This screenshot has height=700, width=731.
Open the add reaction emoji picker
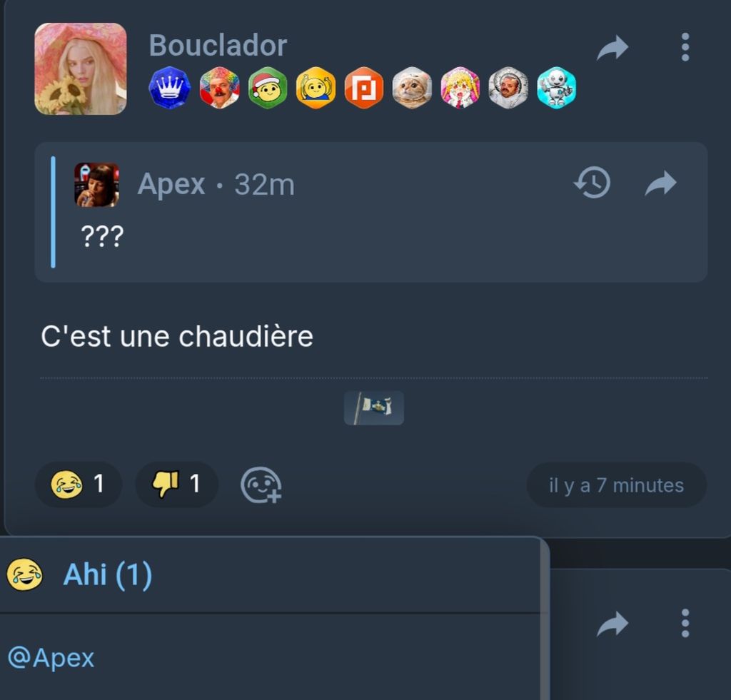tap(261, 485)
